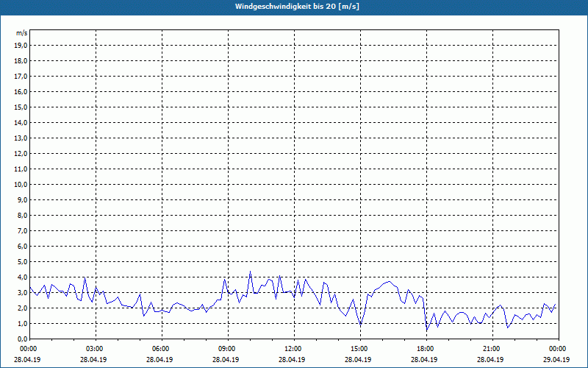Click the '12,0' y-axis label
The image size is (588, 368).
(21, 154)
